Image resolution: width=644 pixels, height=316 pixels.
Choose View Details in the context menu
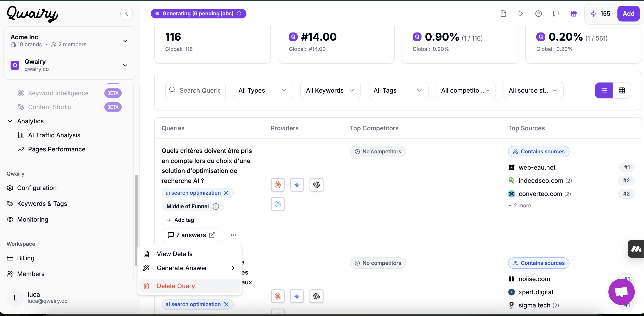(x=174, y=254)
